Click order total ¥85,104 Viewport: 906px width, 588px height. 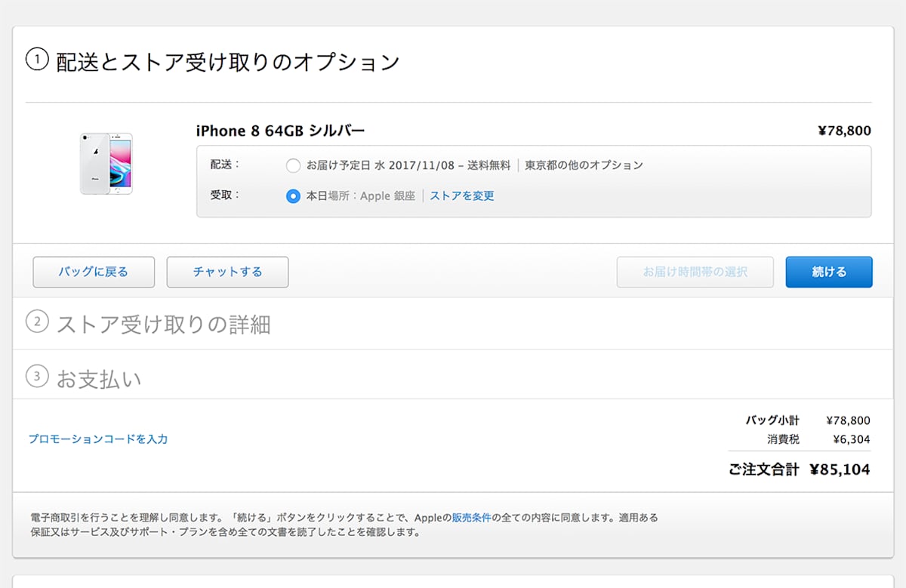click(x=840, y=469)
